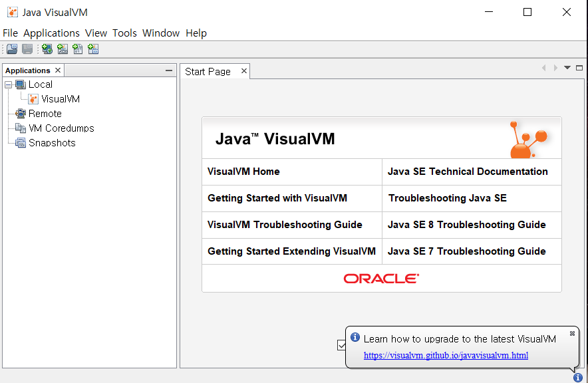588x383 pixels.
Task: Click the Java VisualVM title bar icon
Action: coord(13,13)
